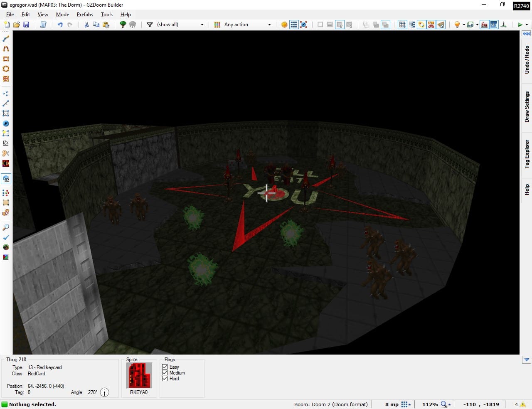Select the Draw Curve mode tool
Image resolution: width=532 pixels, height=409 pixels.
(6, 49)
